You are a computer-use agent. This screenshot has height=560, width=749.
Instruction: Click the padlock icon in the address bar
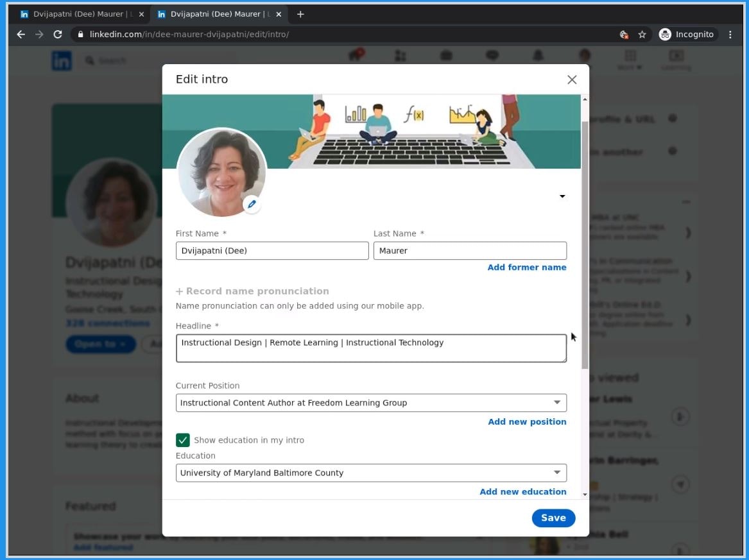click(80, 35)
